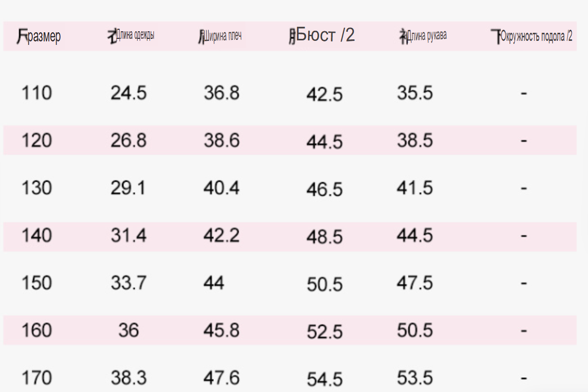Select size 170 in the last row

click(x=37, y=377)
